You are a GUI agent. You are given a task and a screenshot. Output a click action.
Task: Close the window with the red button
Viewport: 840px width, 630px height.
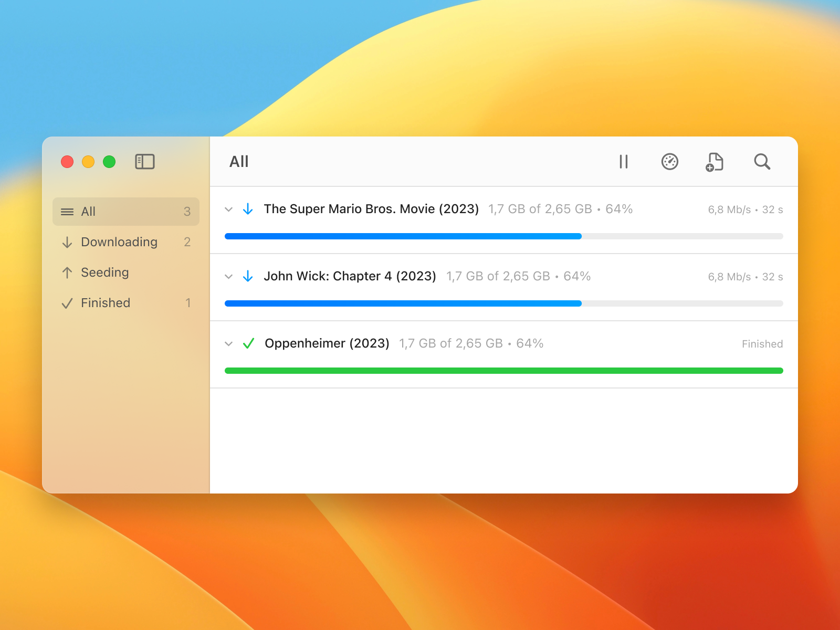click(x=67, y=162)
